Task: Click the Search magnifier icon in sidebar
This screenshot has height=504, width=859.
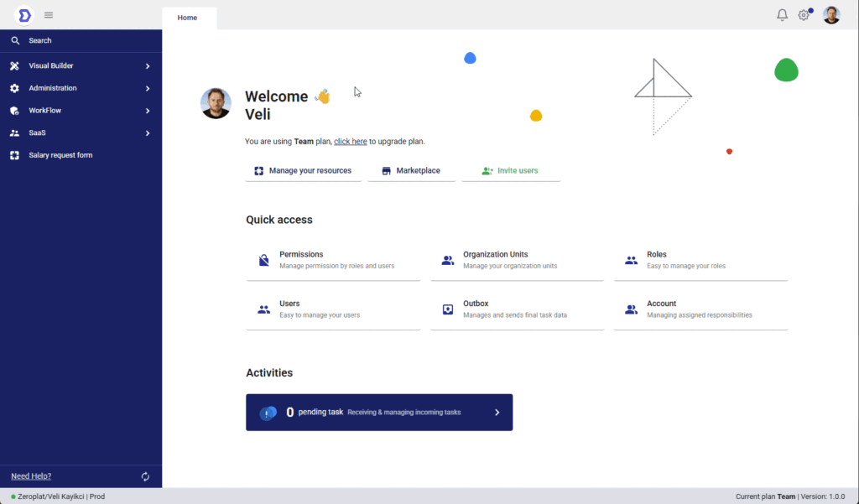Action: (15, 40)
